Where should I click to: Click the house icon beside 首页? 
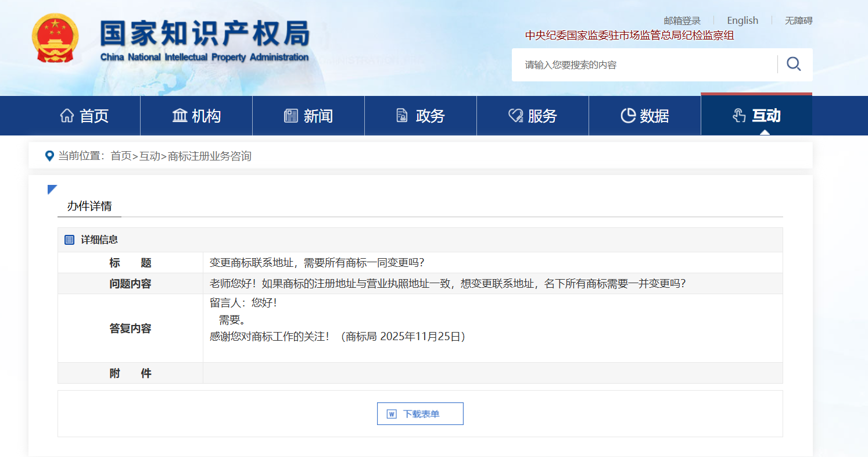(x=67, y=116)
